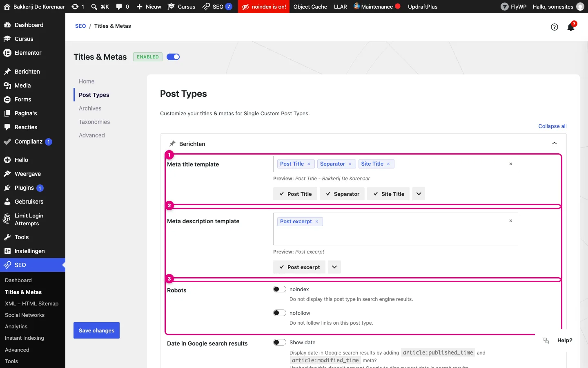Open the Gebruikers users icon
This screenshot has height=368, width=588.
(7, 202)
